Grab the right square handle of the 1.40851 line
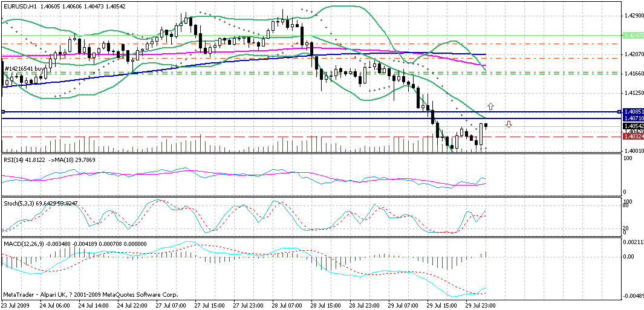Image resolution: width=644 pixels, height=310 pixels. [x=619, y=112]
